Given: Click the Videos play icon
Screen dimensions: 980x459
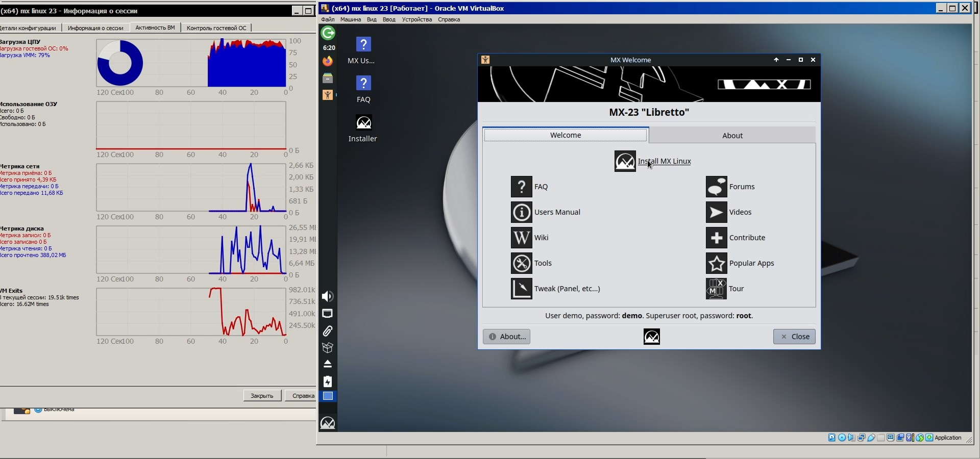Looking at the screenshot, I should [x=716, y=212].
